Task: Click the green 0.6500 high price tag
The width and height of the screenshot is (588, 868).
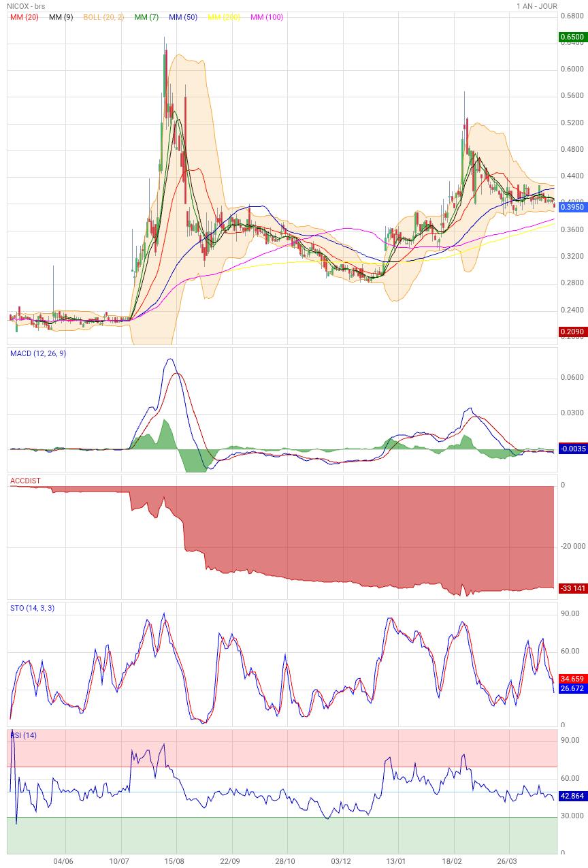Action: click(572, 37)
